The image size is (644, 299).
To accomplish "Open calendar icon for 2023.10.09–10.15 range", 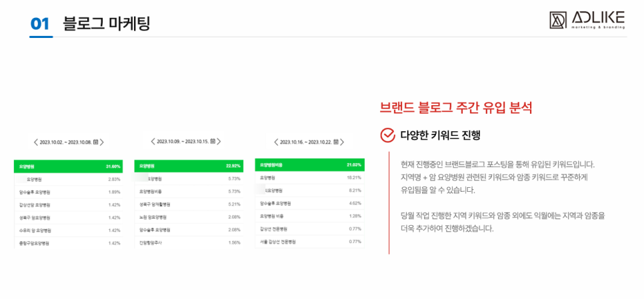I will tap(212, 141).
